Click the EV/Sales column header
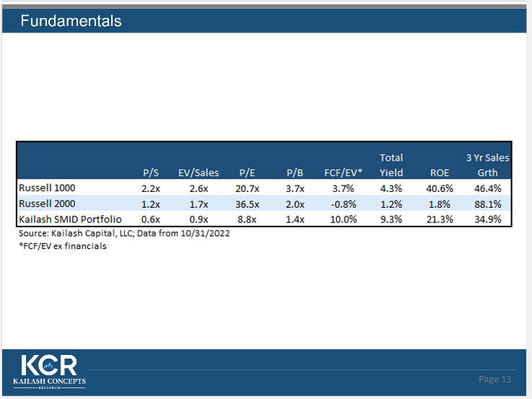The height and width of the screenshot is (399, 532). pos(198,172)
